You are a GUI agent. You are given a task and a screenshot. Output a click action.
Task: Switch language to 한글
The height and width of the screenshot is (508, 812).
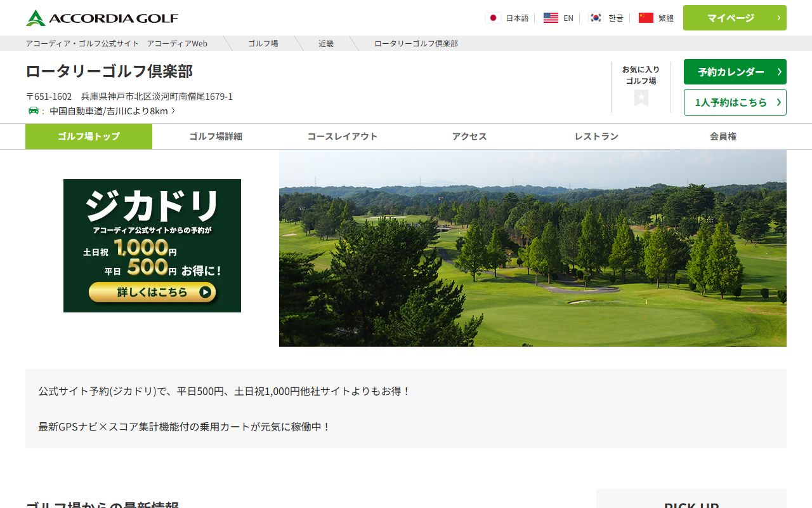click(x=616, y=18)
